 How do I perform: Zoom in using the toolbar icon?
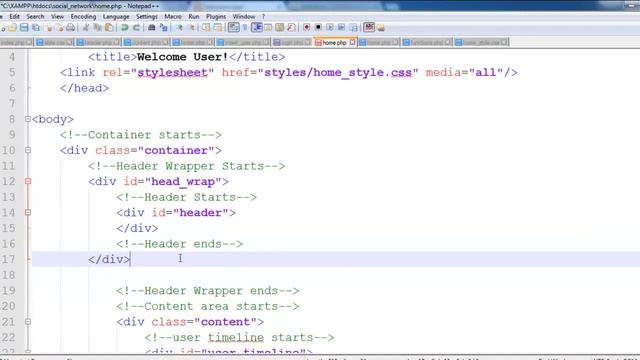[x=179, y=27]
